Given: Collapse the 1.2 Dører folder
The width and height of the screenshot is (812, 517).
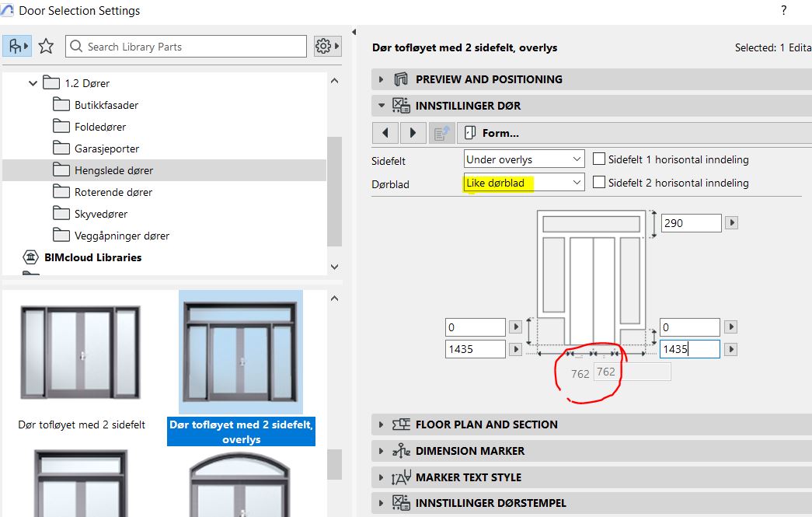Looking at the screenshot, I should pos(33,82).
